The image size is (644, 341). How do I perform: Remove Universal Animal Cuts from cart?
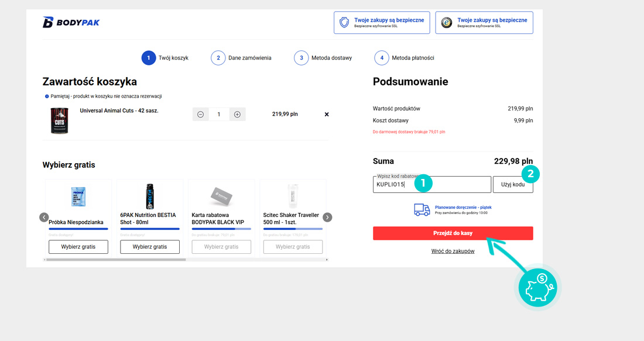327,115
